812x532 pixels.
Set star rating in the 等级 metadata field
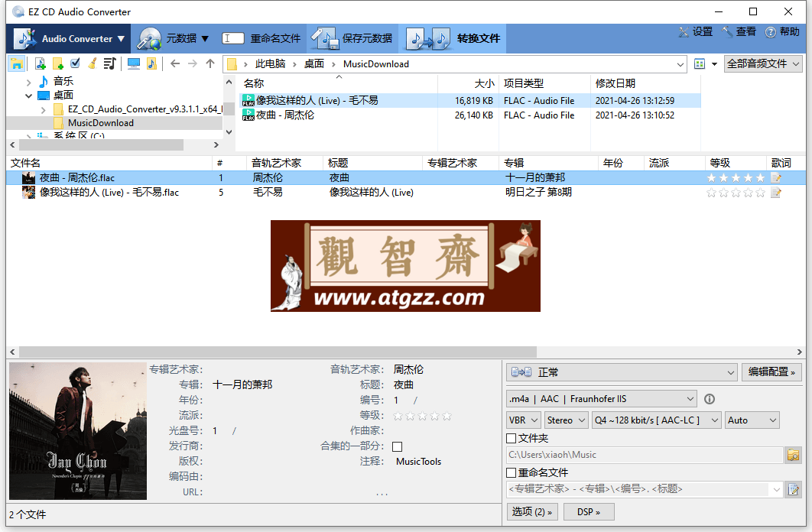coord(422,416)
